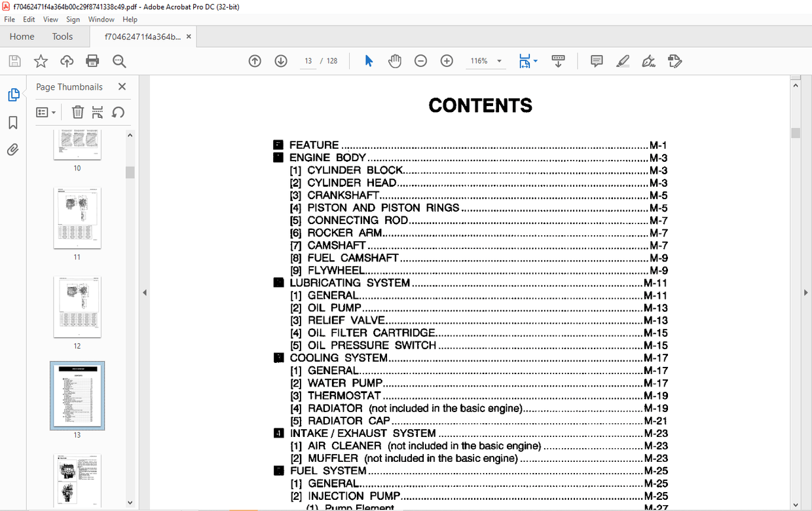Close the Page Thumbnails panel
812x511 pixels.
[x=122, y=86]
